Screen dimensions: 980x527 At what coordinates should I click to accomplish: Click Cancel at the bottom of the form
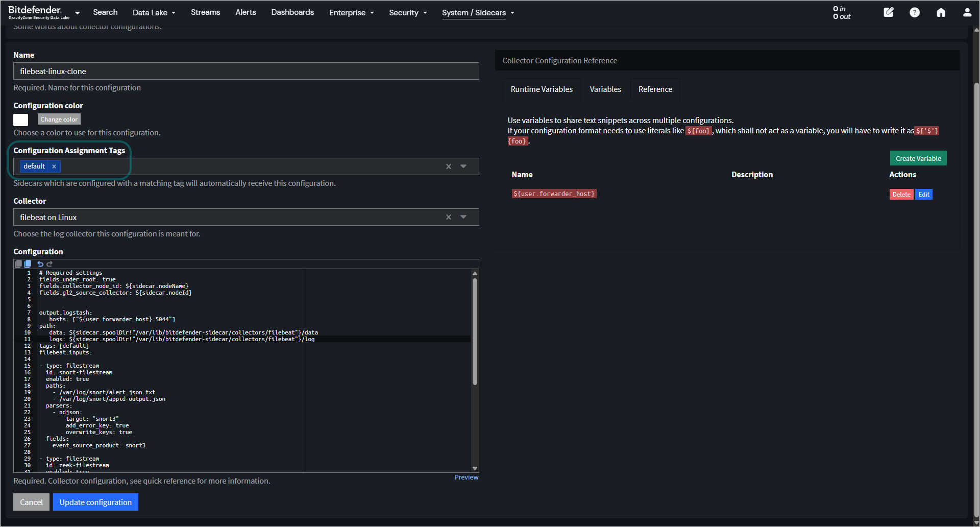pyautogui.click(x=31, y=502)
